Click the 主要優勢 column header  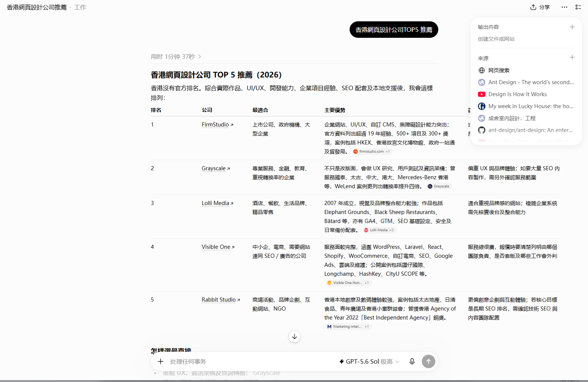335,110
